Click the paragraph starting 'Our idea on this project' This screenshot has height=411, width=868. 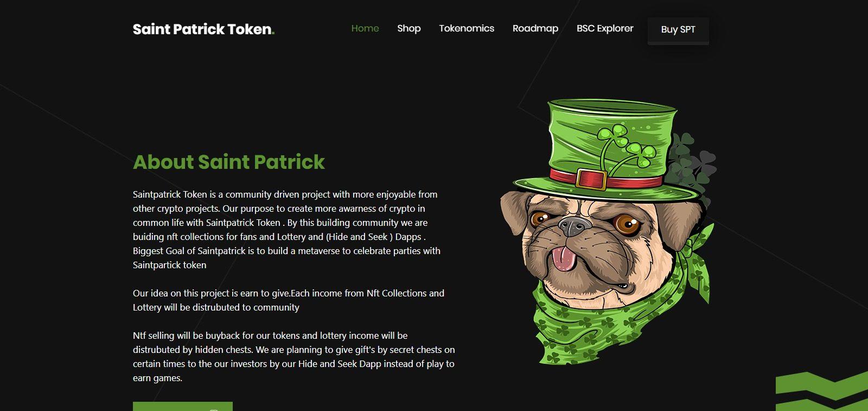tap(289, 300)
